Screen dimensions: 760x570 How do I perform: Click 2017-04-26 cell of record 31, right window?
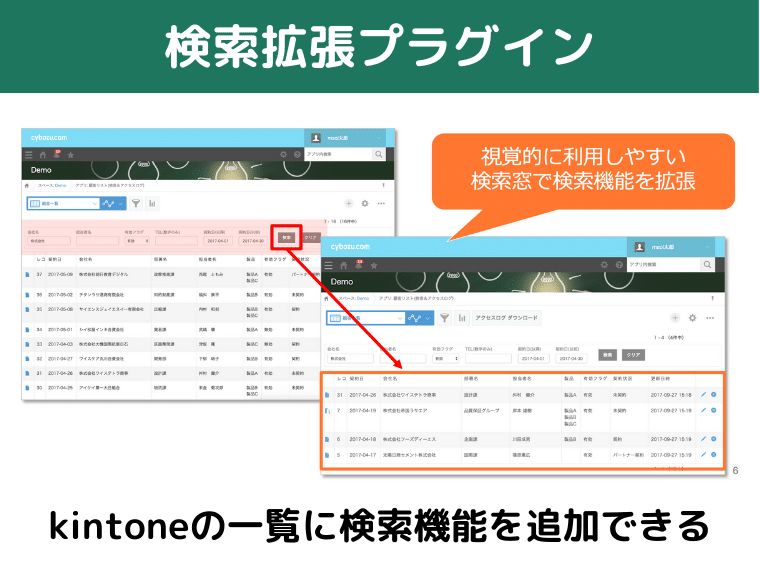click(363, 395)
